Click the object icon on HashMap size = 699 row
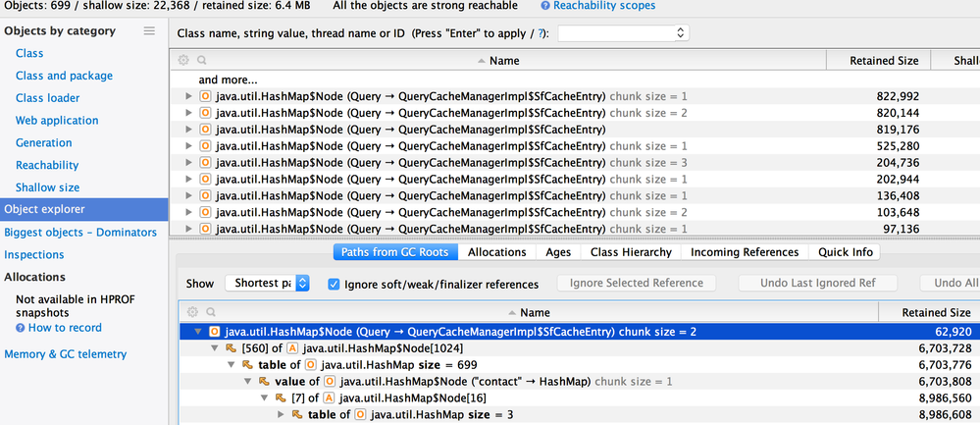The width and height of the screenshot is (980, 425). coord(313,365)
